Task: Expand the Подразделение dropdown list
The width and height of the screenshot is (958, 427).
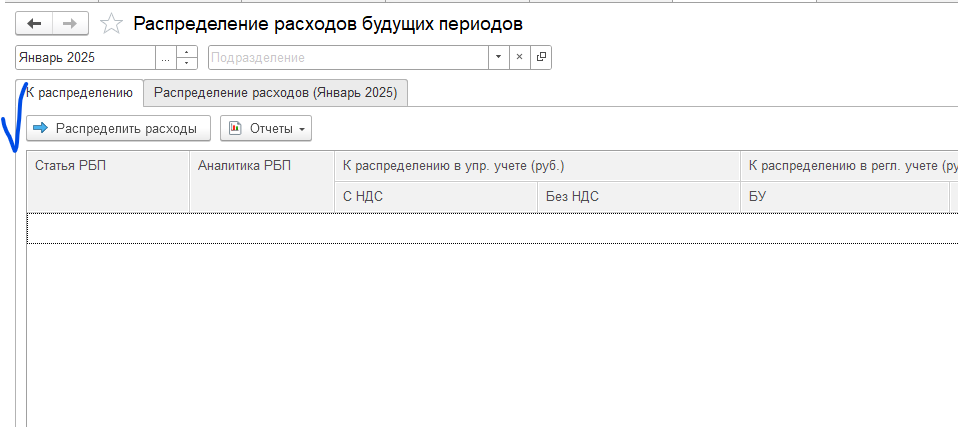Action: point(498,58)
